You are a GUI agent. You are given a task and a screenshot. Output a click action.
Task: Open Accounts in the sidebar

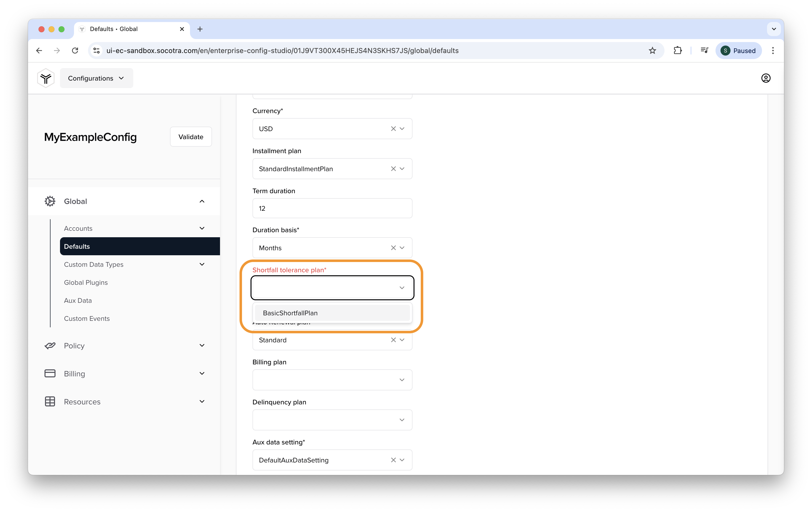tap(78, 228)
